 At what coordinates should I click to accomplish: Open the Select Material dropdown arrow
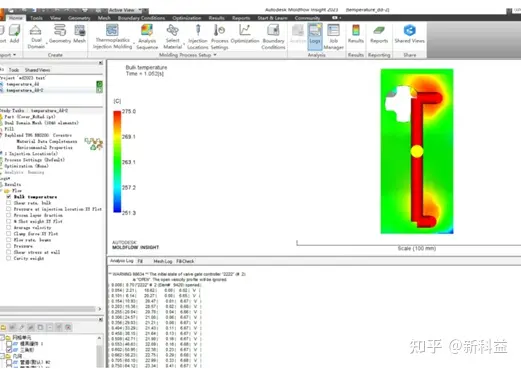tap(184, 44)
